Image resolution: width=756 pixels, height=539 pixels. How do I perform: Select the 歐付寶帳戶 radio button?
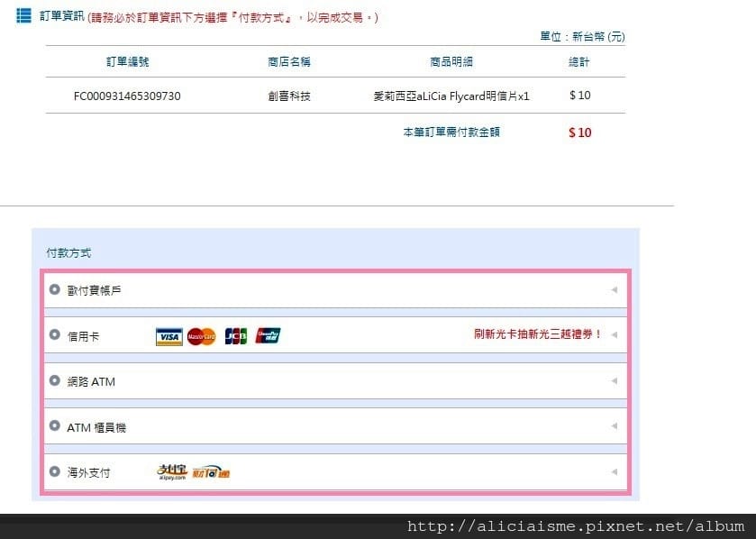[x=54, y=289]
